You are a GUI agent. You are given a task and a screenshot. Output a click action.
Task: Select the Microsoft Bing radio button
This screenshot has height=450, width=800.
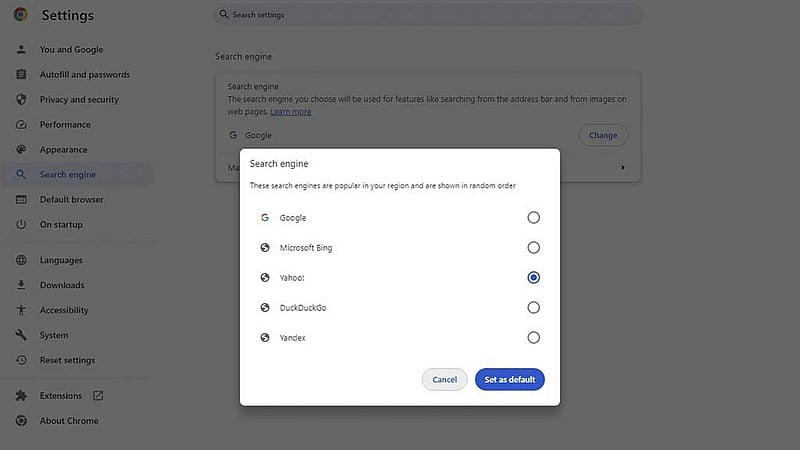[533, 247]
